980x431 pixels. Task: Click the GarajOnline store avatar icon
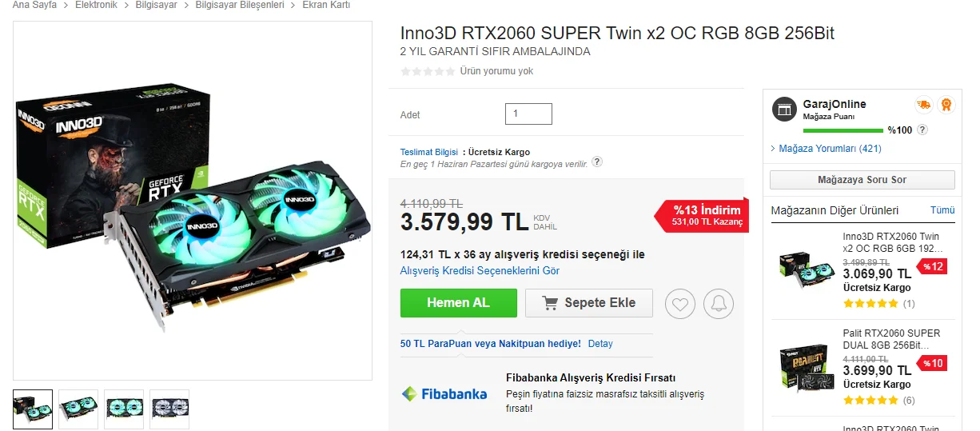tap(784, 110)
